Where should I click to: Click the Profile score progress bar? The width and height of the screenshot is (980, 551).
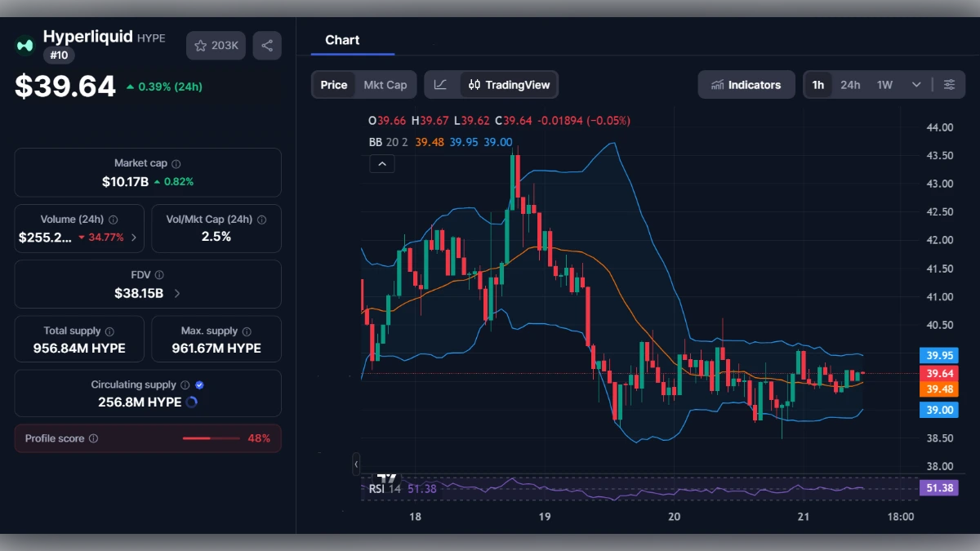tap(211, 439)
